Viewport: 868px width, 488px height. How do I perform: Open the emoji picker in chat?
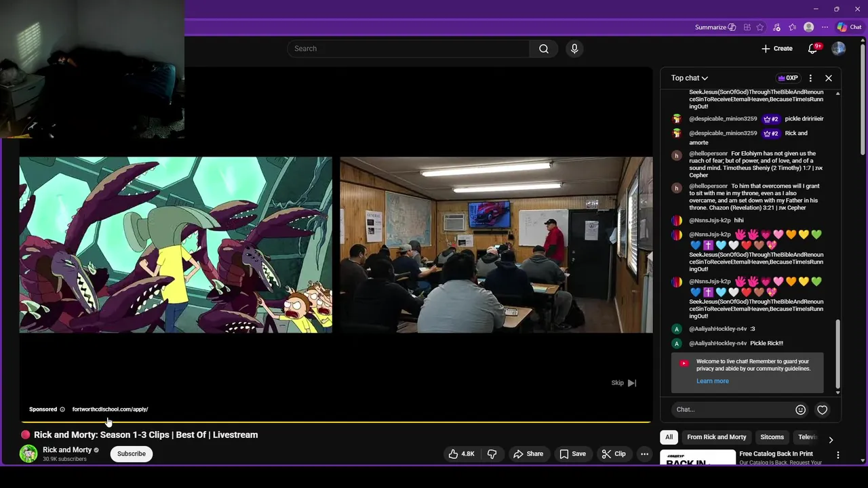click(x=800, y=409)
